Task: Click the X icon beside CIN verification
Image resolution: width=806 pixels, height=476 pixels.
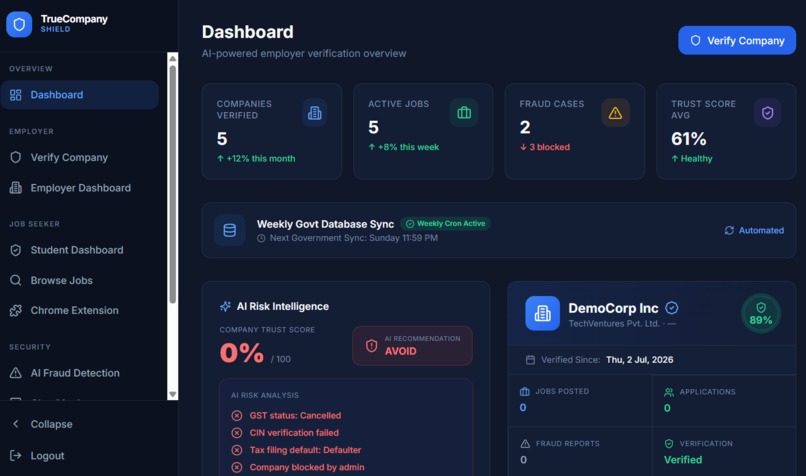Action: [x=236, y=433]
